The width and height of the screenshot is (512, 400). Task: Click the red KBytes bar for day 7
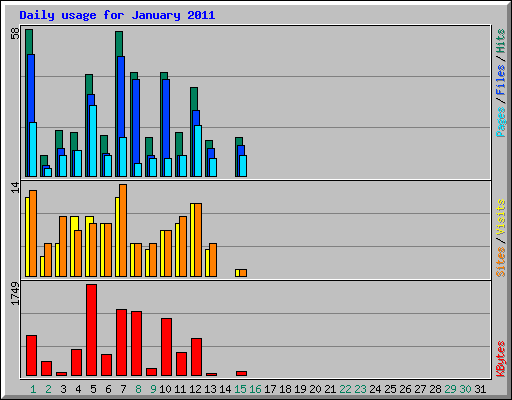pos(122,343)
